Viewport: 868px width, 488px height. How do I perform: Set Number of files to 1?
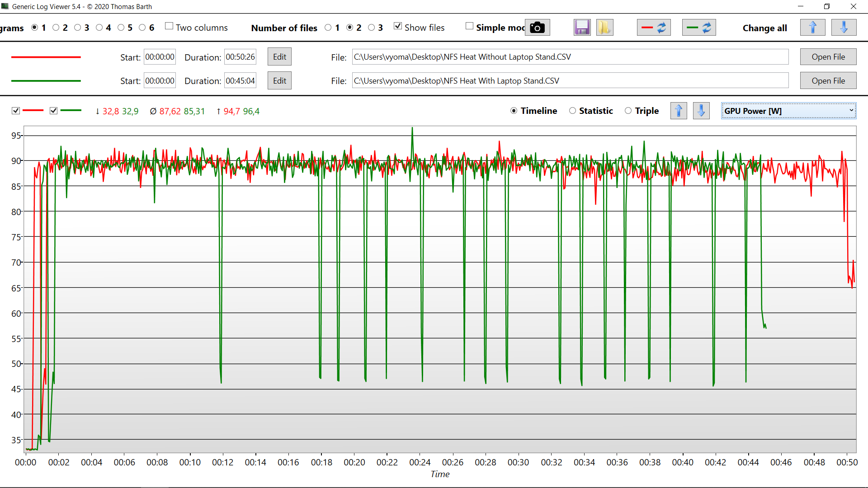point(328,28)
